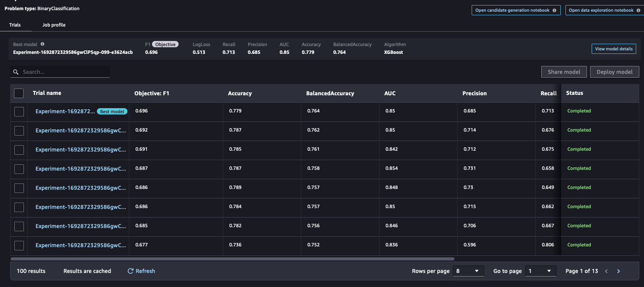Click the Recall value 0.806
644x287 pixels.
point(548,245)
